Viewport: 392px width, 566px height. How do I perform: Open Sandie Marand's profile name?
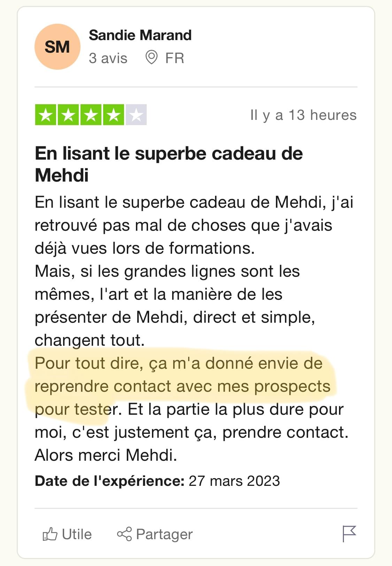pyautogui.click(x=140, y=35)
